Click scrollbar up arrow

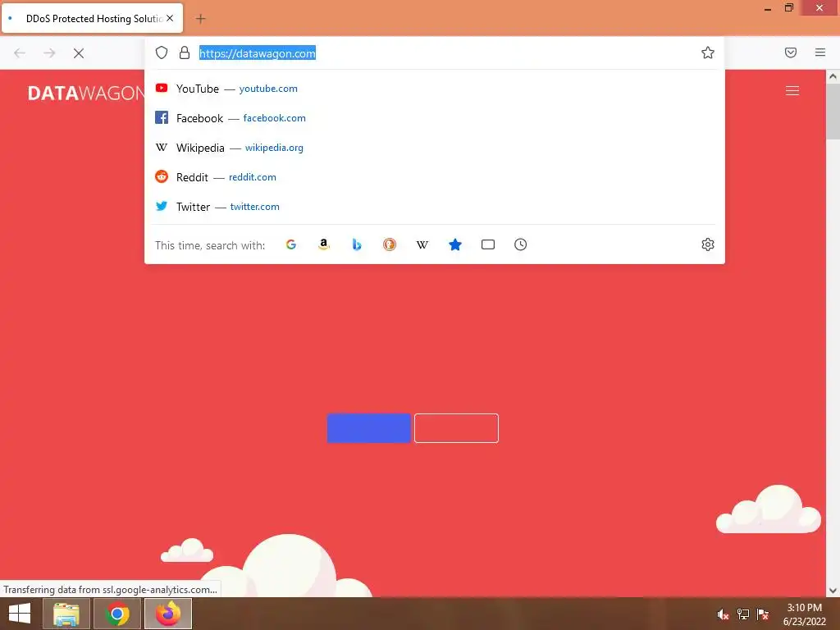pos(833,76)
